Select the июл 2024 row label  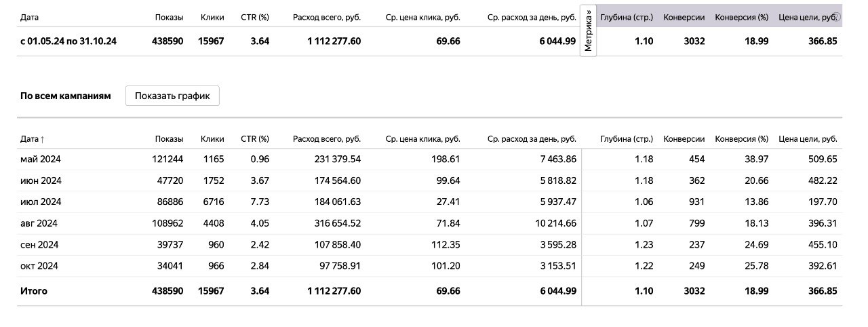click(x=41, y=201)
